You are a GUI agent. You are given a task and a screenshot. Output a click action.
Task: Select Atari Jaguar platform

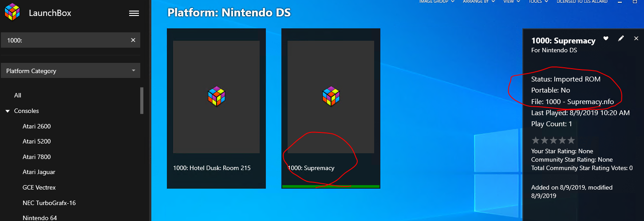click(39, 172)
